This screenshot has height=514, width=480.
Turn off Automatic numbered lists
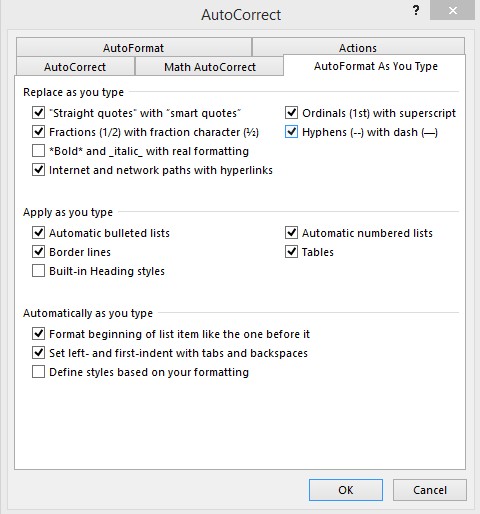(291, 233)
